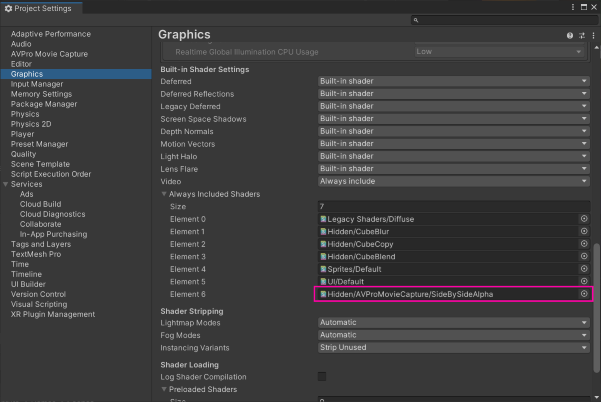Click the search magnifier icon
Image resolution: width=601 pixels, height=402 pixels.
(x=416, y=20)
